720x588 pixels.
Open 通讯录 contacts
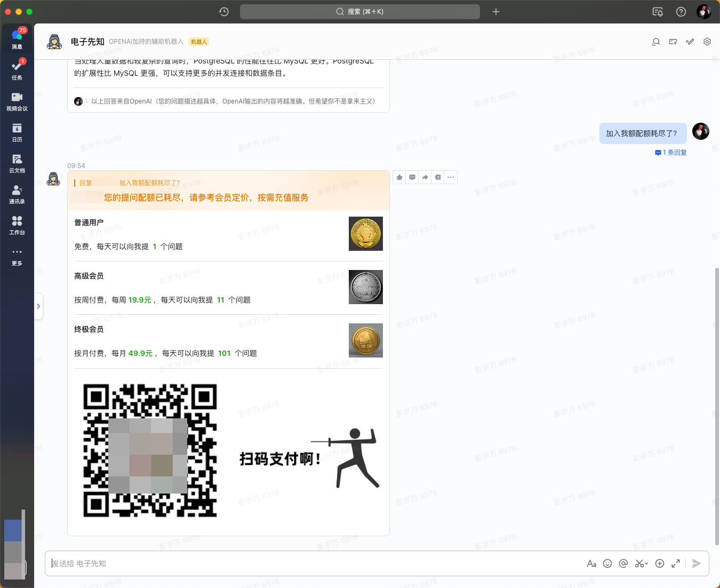[17, 193]
